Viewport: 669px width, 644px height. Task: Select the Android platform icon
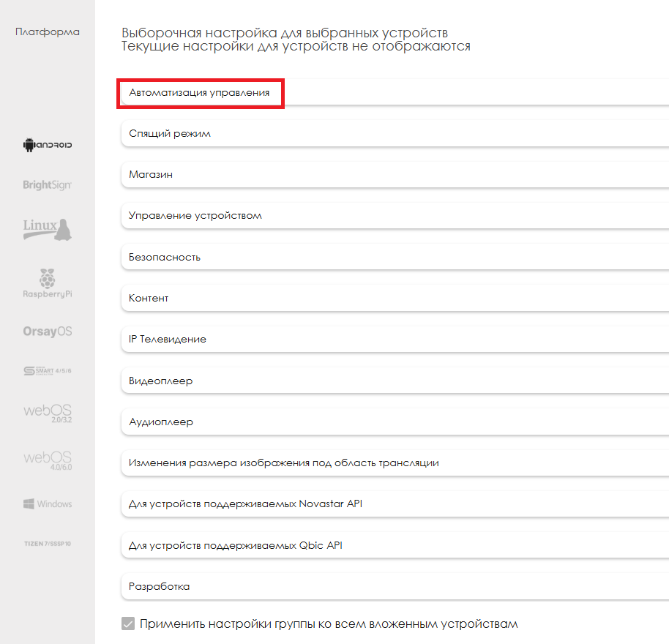click(48, 145)
